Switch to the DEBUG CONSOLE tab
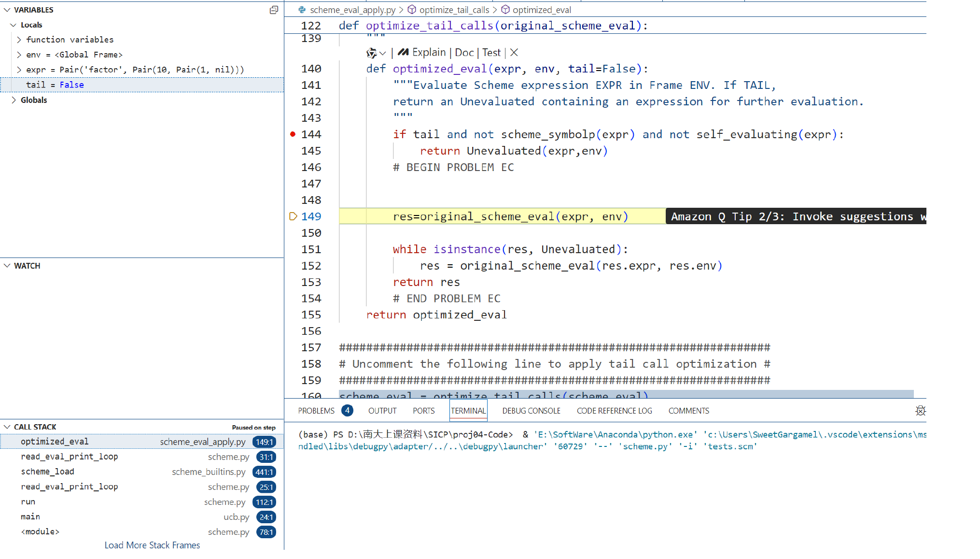980x559 pixels. coord(531,411)
